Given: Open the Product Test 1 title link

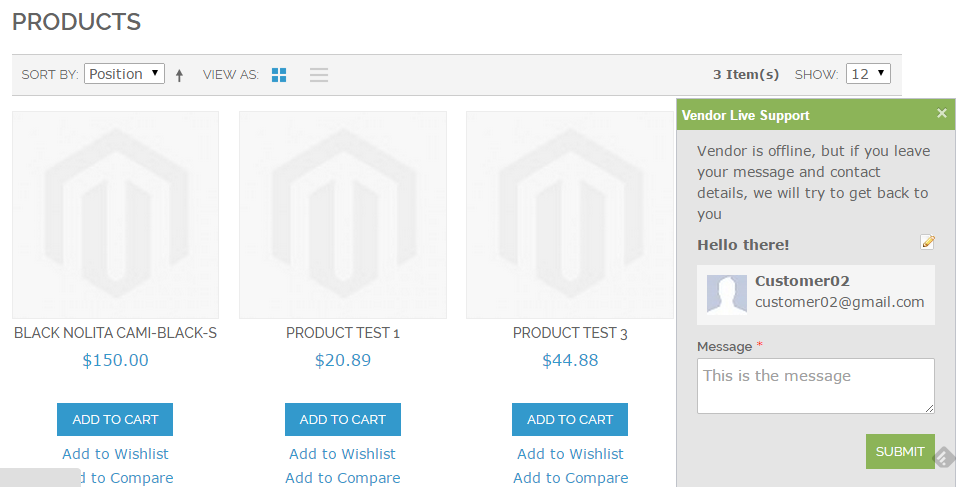Looking at the screenshot, I should click(x=342, y=333).
